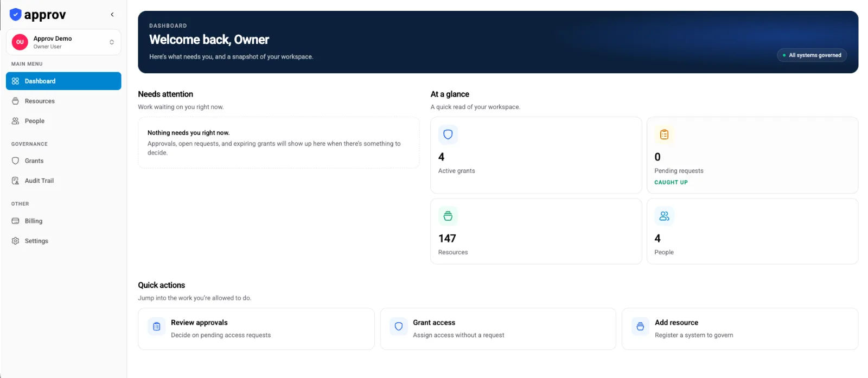868x378 pixels.
Task: Open Audit Trail under Governance
Action: click(63, 181)
